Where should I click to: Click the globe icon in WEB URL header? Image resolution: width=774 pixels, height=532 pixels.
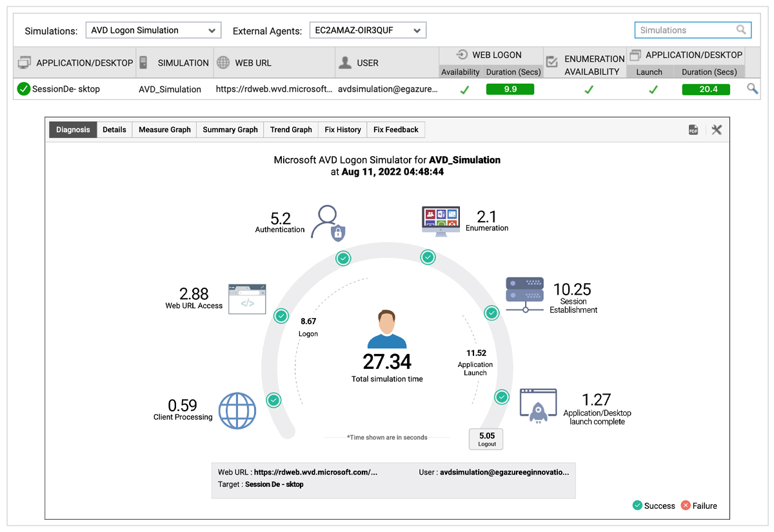click(x=223, y=63)
